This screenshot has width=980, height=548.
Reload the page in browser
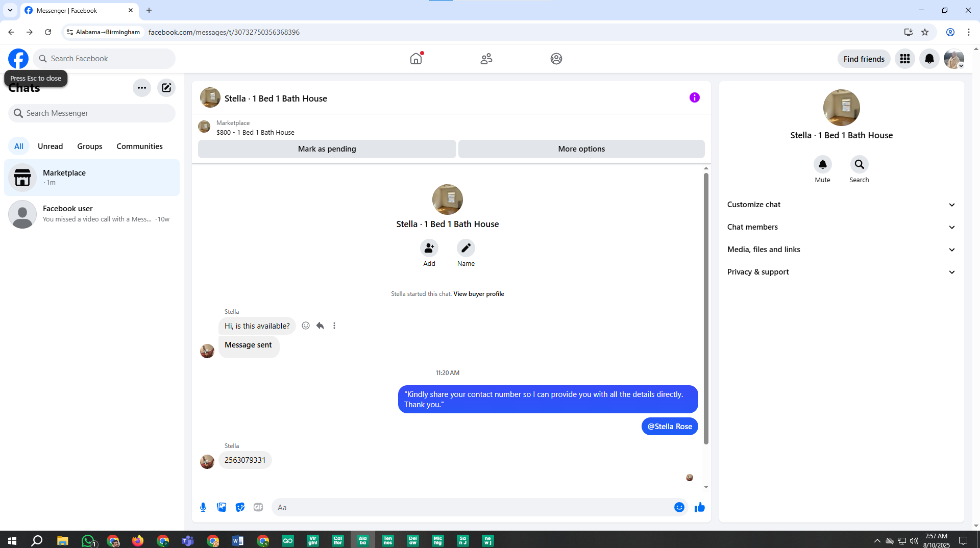click(48, 32)
